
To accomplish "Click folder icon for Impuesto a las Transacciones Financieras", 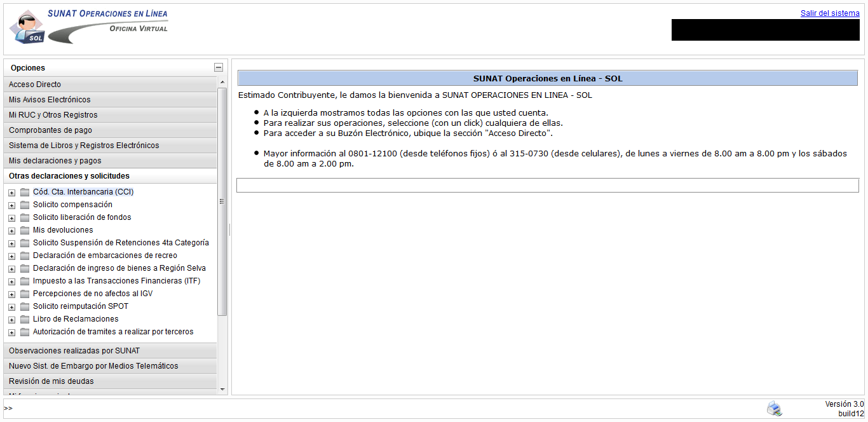I will pos(25,281).
